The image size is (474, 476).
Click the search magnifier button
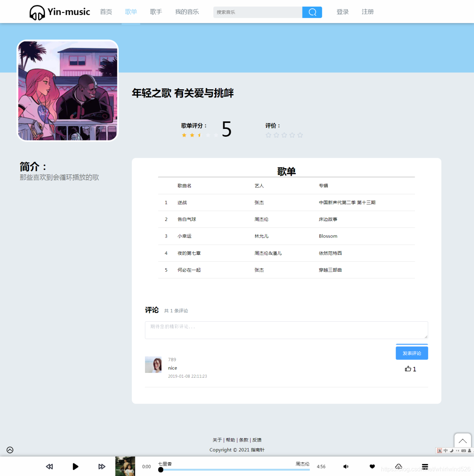click(312, 12)
